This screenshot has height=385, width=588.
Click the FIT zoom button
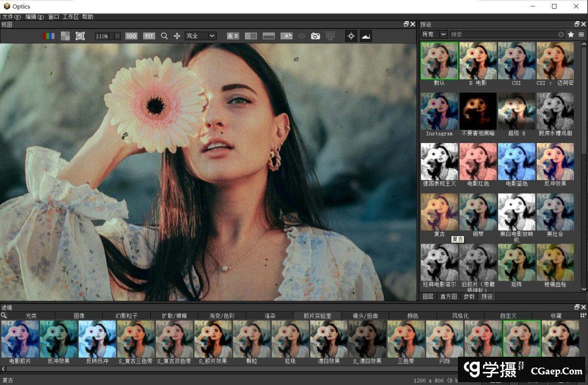(x=149, y=36)
